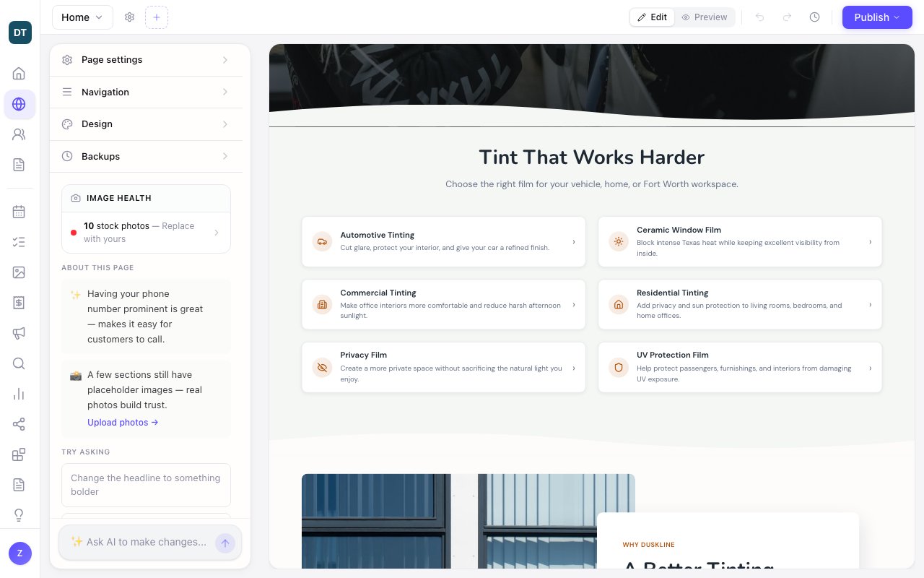Viewport: 924px width, 578px height.
Task: Click the Search magnifier icon in sidebar
Action: [x=19, y=363]
